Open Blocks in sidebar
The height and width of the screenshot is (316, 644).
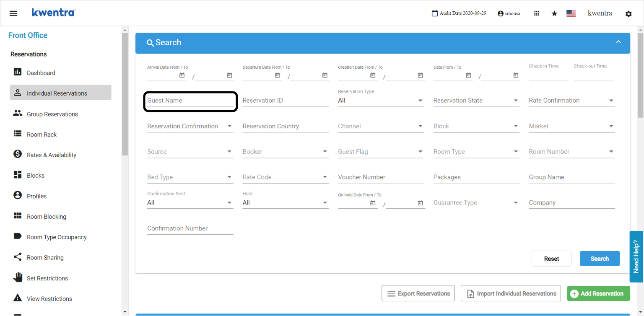click(61, 175)
